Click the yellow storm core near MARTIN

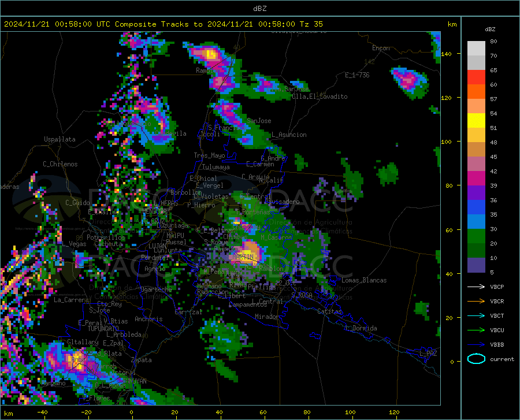tap(246, 252)
